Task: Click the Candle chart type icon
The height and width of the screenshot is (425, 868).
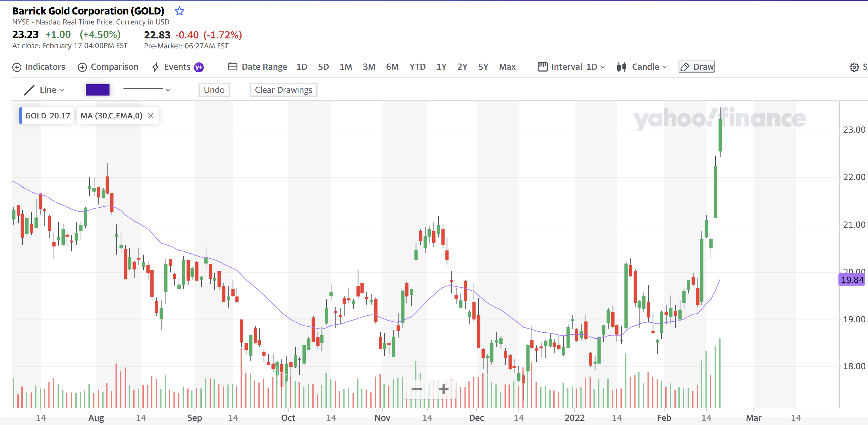Action: tap(621, 67)
